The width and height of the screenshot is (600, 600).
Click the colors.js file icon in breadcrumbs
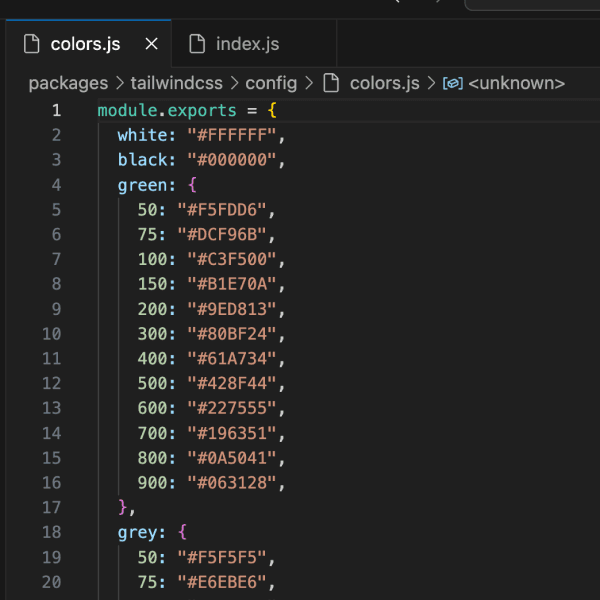coord(331,83)
